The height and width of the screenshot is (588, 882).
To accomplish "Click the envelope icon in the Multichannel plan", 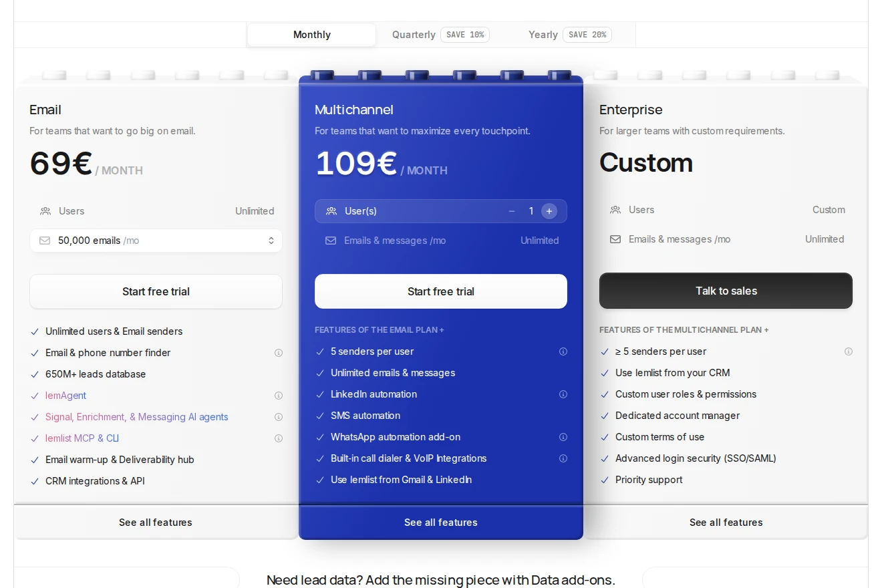I will (x=331, y=241).
